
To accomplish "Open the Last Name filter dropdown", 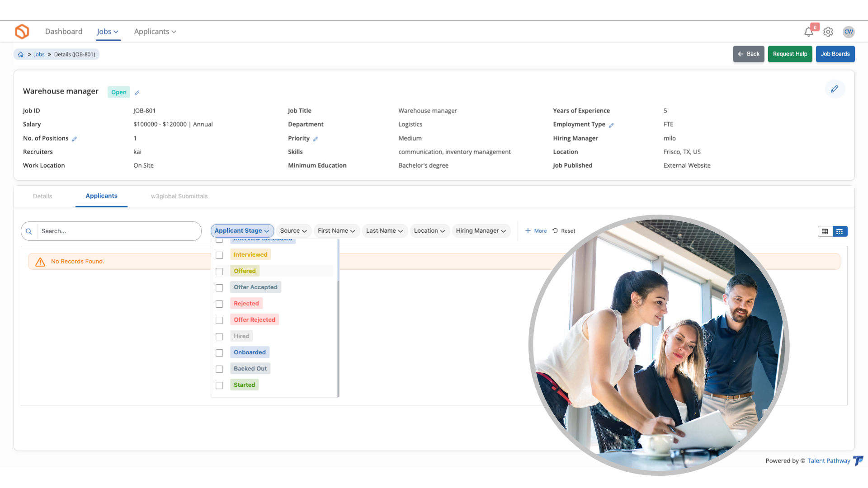I will coord(384,231).
